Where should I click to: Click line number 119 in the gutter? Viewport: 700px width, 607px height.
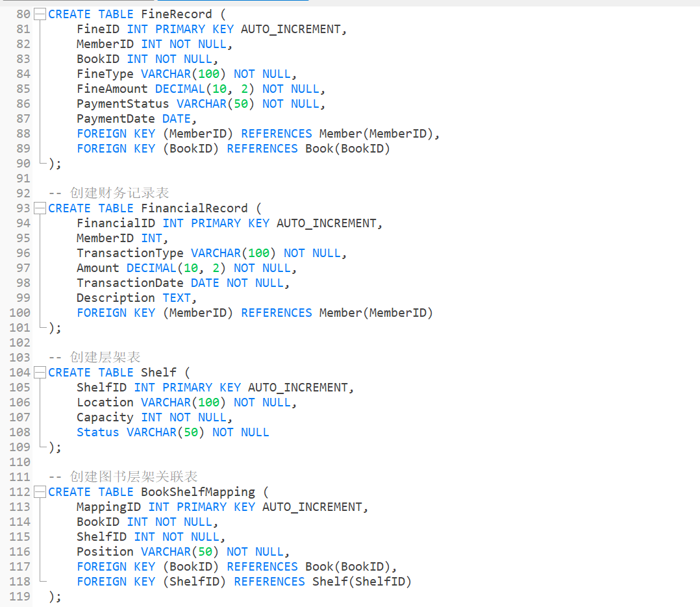click(19, 596)
